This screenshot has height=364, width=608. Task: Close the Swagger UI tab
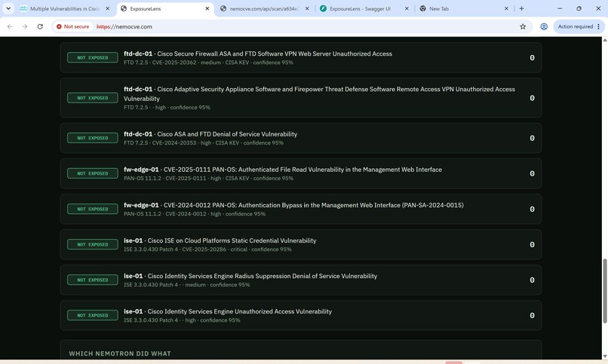[x=407, y=8]
